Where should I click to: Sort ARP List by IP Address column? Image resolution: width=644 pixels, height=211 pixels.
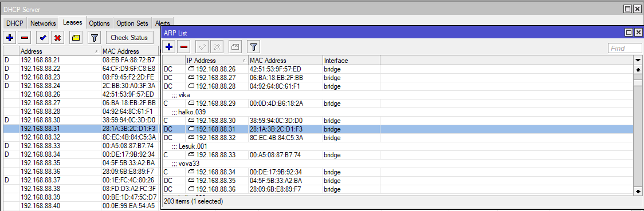pyautogui.click(x=217, y=60)
